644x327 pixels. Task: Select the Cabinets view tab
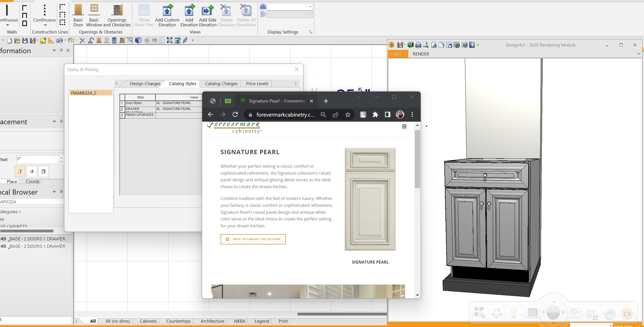pos(148,321)
